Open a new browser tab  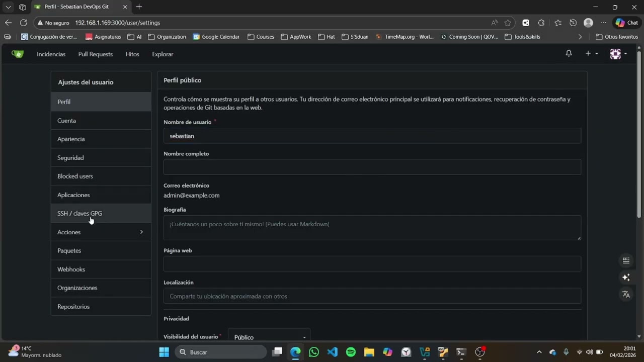[139, 7]
